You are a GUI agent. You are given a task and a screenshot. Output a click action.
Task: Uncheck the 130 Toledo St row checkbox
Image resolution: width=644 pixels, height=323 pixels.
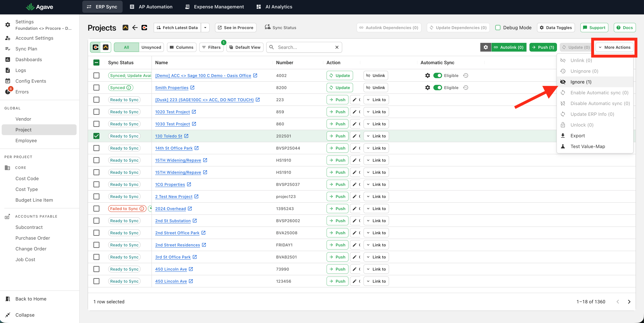[x=96, y=136]
